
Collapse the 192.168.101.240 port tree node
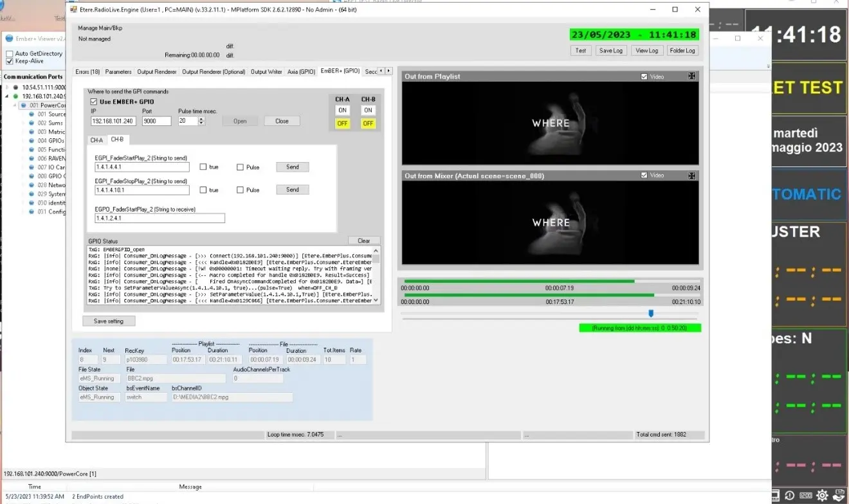[8, 96]
